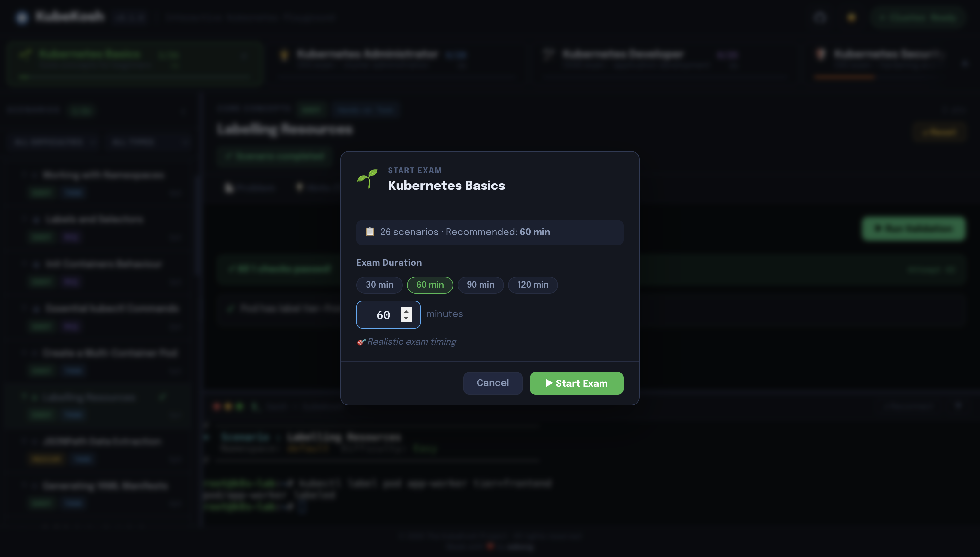Click the green Start Exam button
Screen dimensions: 980x557
click(576, 383)
